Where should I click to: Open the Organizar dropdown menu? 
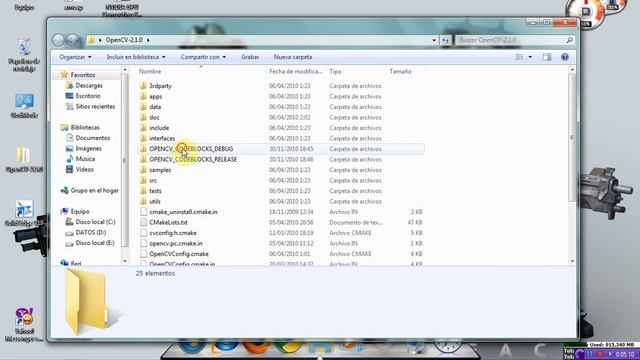tap(76, 57)
